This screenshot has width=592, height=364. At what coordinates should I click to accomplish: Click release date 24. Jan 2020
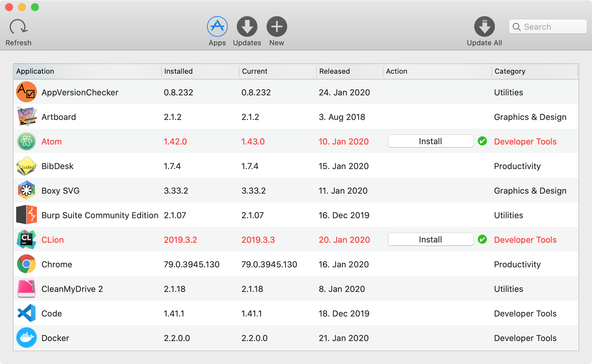[344, 92]
